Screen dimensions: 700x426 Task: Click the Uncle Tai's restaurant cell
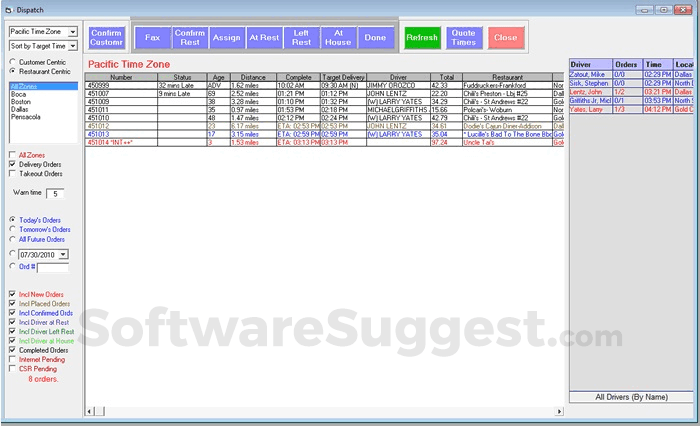(x=508, y=142)
